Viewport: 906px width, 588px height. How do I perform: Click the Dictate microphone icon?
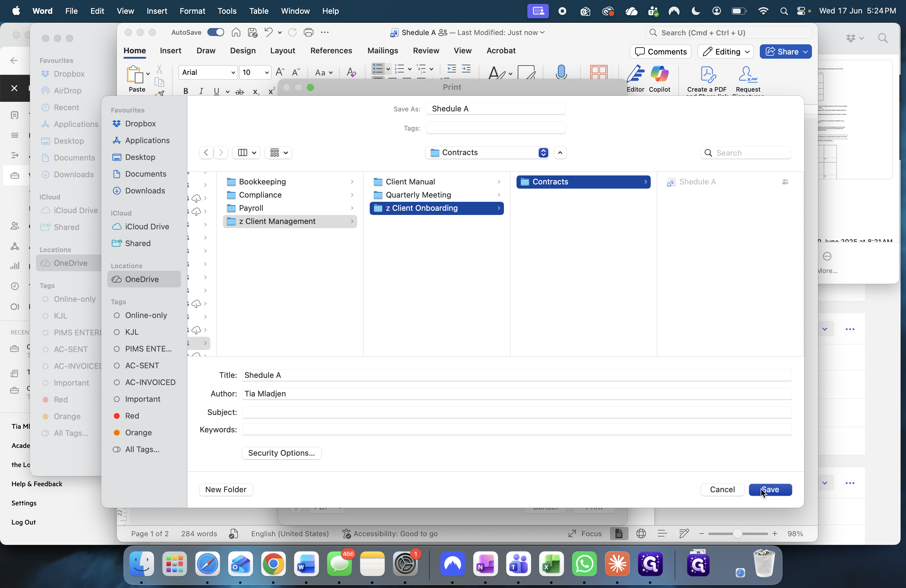coord(561,72)
